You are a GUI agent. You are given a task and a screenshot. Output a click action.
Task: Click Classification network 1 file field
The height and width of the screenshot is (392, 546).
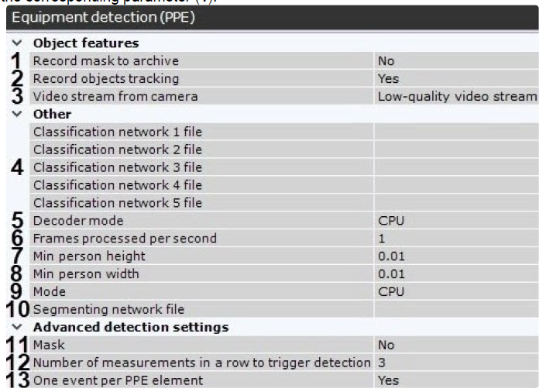pyautogui.click(x=455, y=132)
